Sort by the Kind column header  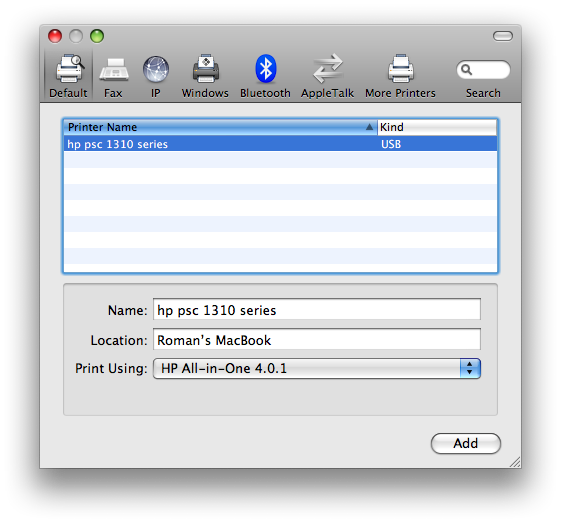437,127
